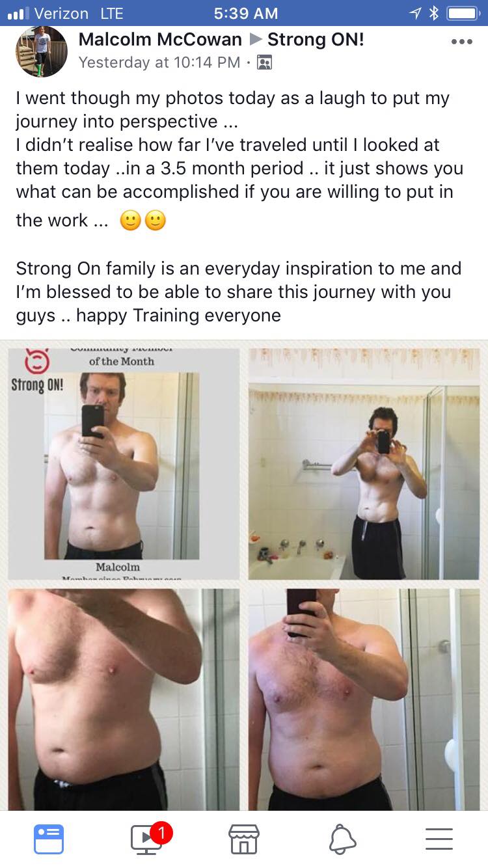The width and height of the screenshot is (488, 868).
Task: Tap the Strong On family paragraph
Action: (x=238, y=292)
